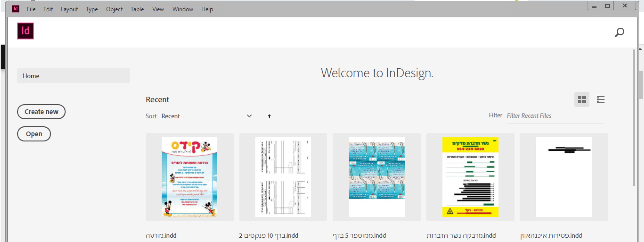Click the Open button
This screenshot has height=242, width=644.
34,134
